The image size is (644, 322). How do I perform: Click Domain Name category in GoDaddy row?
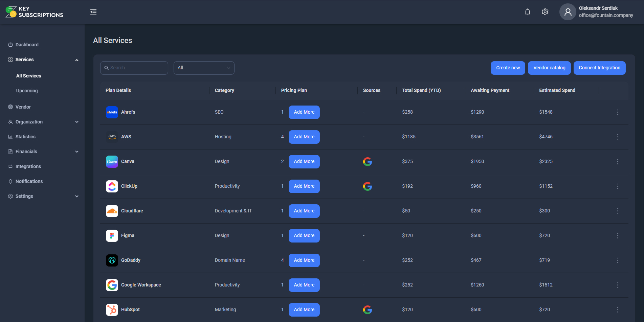click(230, 260)
